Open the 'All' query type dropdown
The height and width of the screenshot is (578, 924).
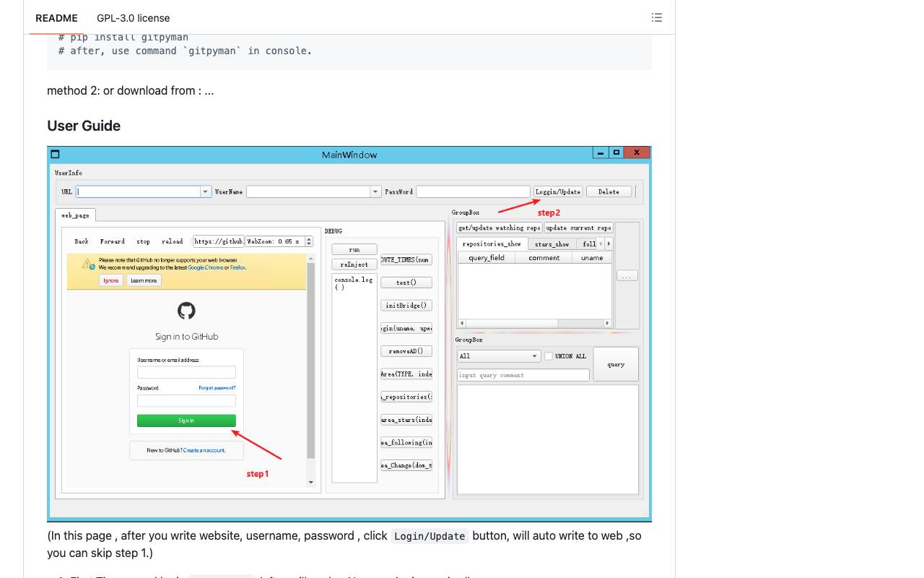coord(499,356)
